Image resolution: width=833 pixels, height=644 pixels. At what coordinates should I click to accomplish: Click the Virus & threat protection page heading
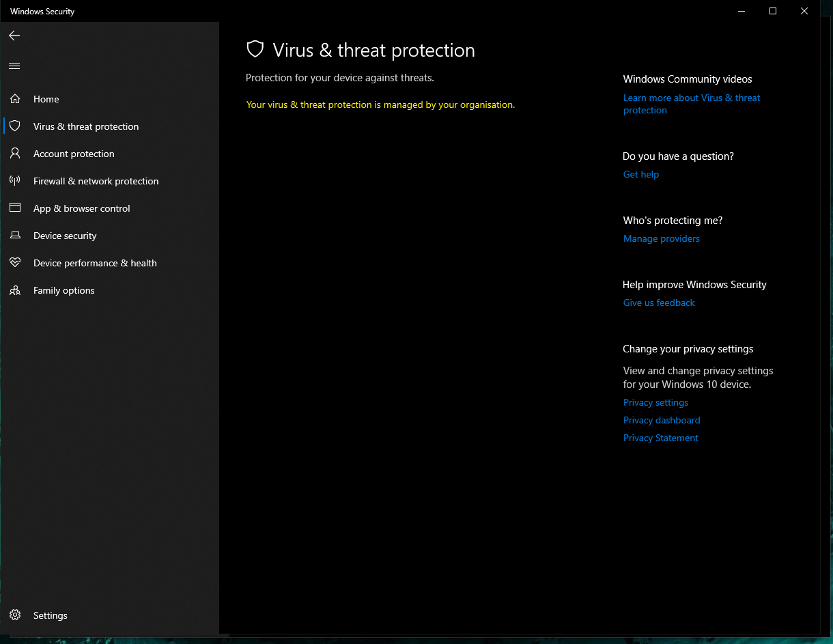pos(373,50)
